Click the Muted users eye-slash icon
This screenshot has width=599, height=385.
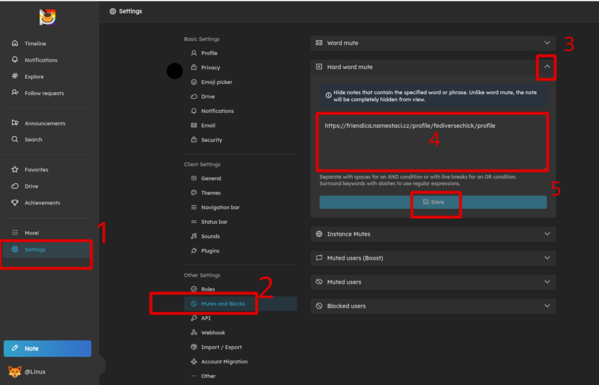pos(319,282)
